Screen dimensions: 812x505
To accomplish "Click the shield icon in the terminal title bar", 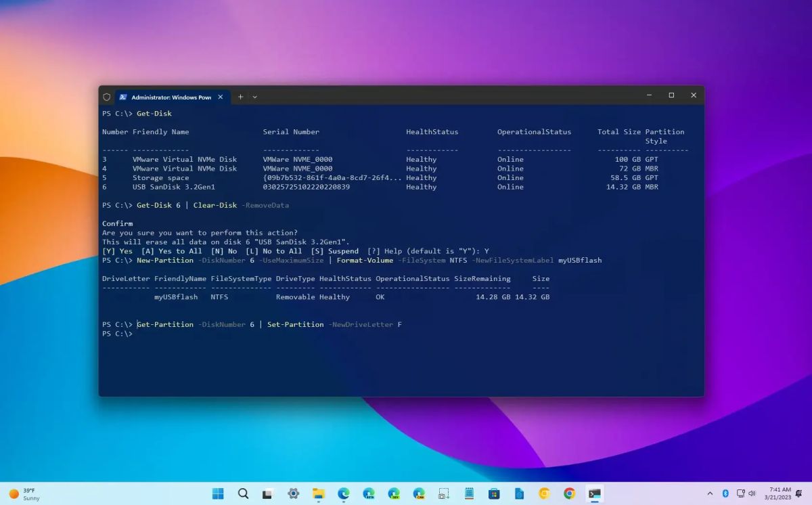I will [106, 97].
